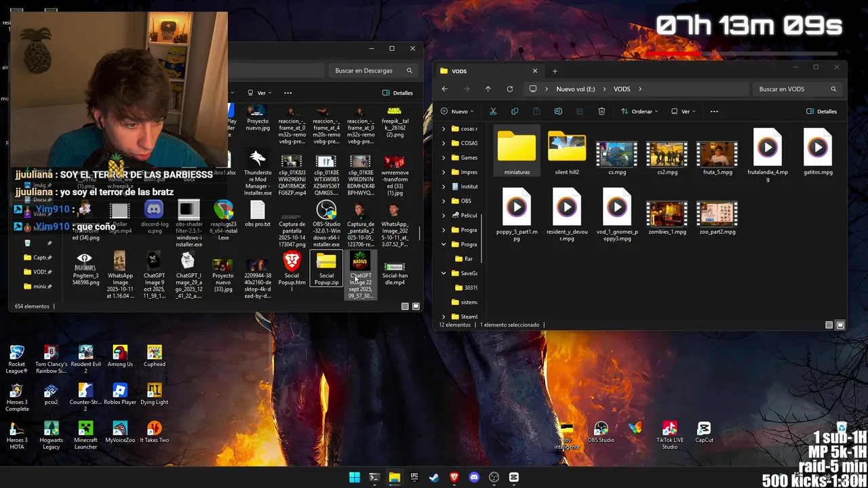Expand the Games folder in VODS sidebar
Screen dimensions: 868x488
coord(444,157)
